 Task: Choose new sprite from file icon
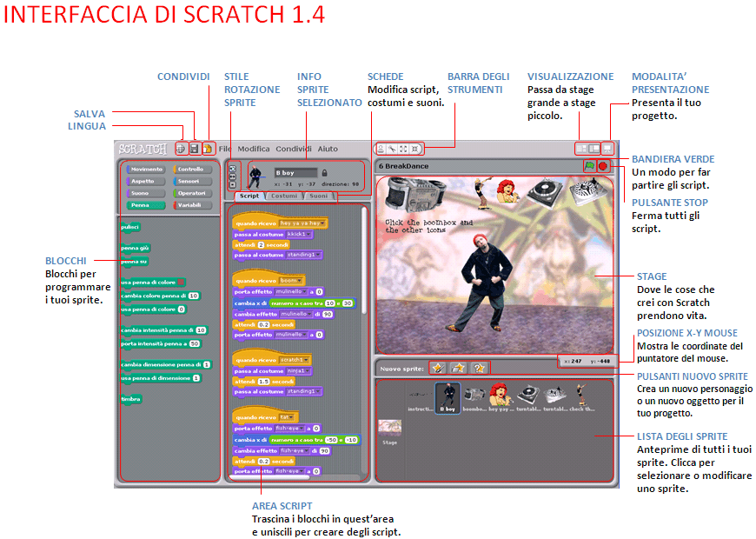pos(458,369)
